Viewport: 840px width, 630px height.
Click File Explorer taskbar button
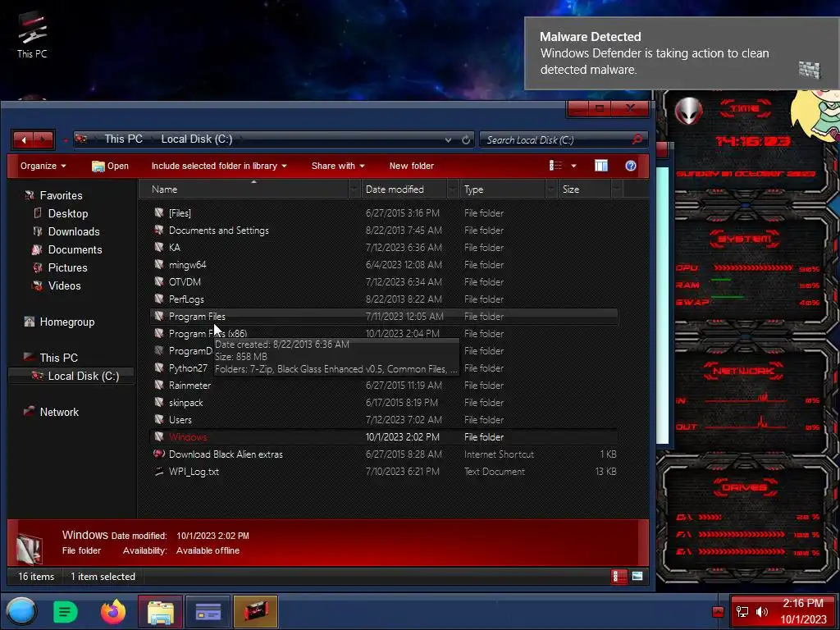pyautogui.click(x=161, y=612)
